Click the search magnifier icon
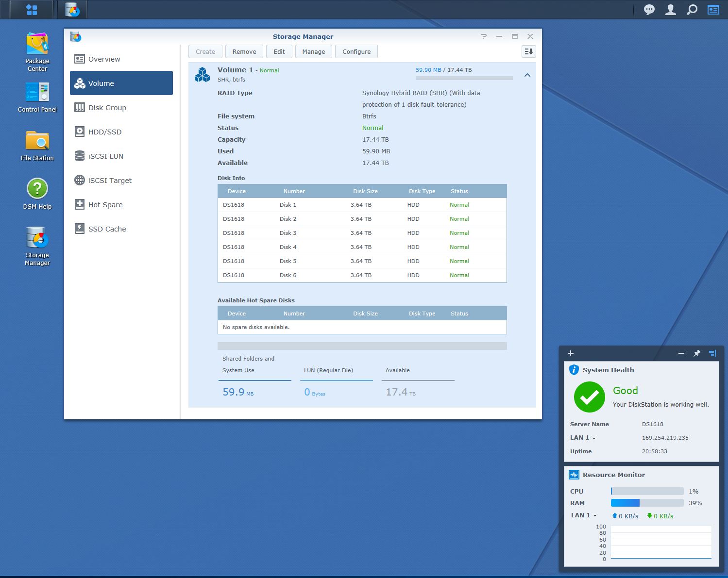 coord(692,10)
